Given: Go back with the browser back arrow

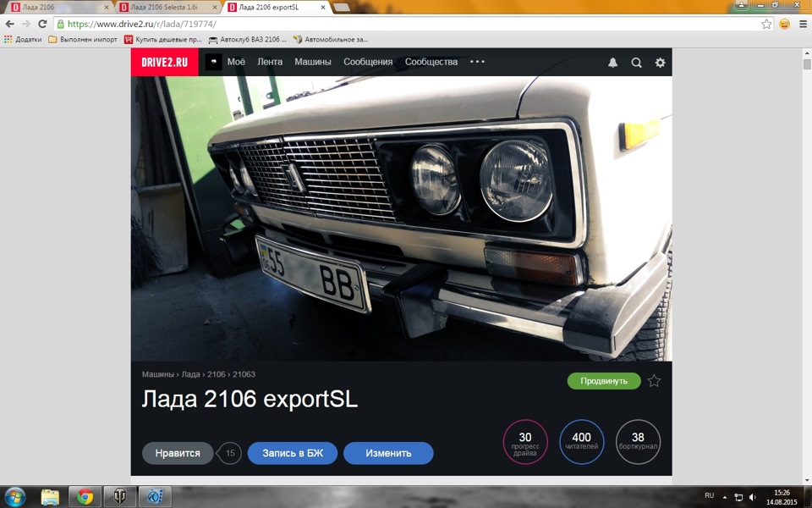Looking at the screenshot, I should (x=10, y=24).
